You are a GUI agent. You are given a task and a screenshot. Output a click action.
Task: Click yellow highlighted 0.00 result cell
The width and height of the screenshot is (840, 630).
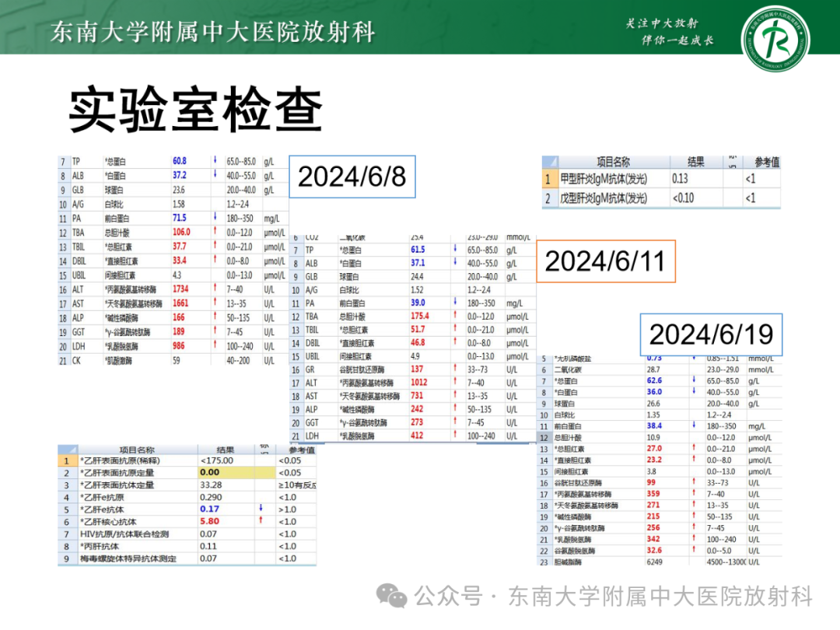tap(236, 473)
